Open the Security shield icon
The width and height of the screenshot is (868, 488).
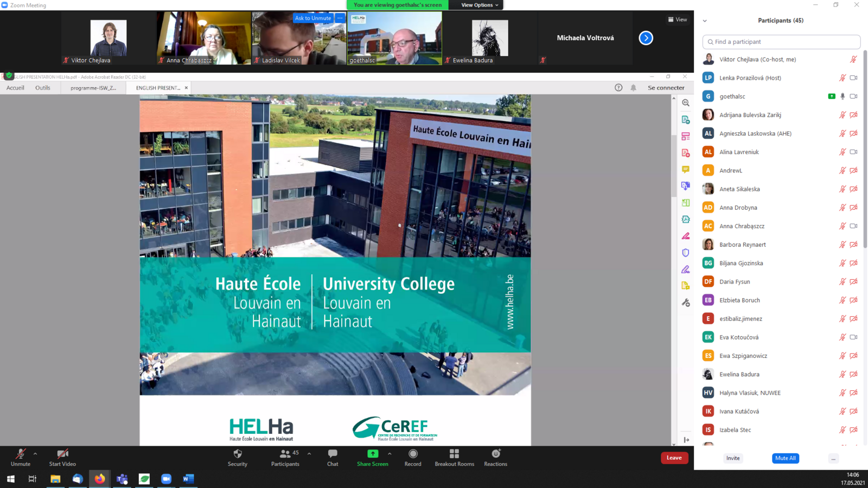tap(237, 454)
